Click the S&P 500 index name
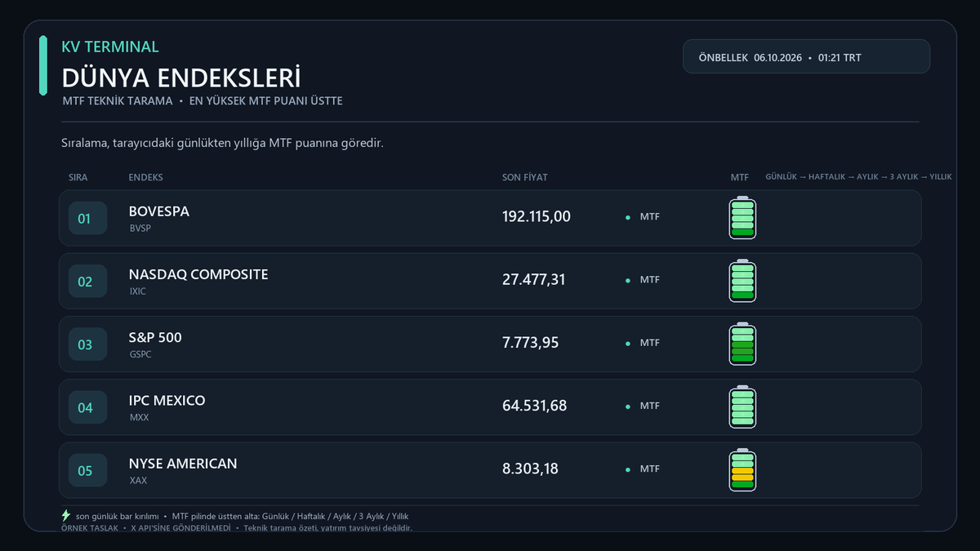 155,337
